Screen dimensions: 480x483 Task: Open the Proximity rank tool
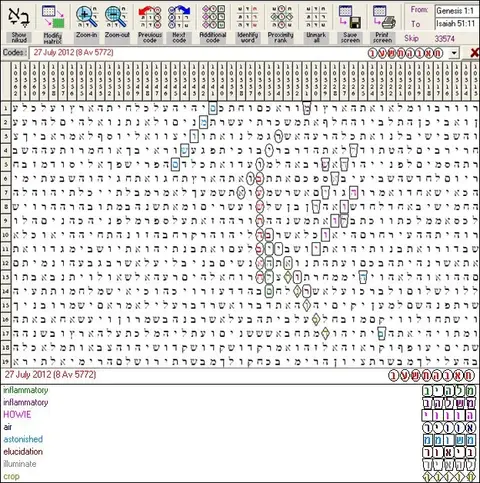click(x=281, y=17)
